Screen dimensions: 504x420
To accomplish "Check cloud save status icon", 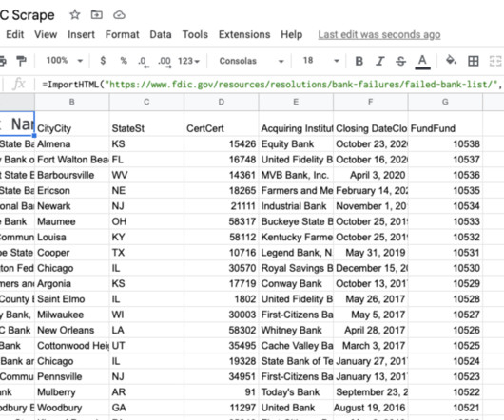I will pos(119,15).
